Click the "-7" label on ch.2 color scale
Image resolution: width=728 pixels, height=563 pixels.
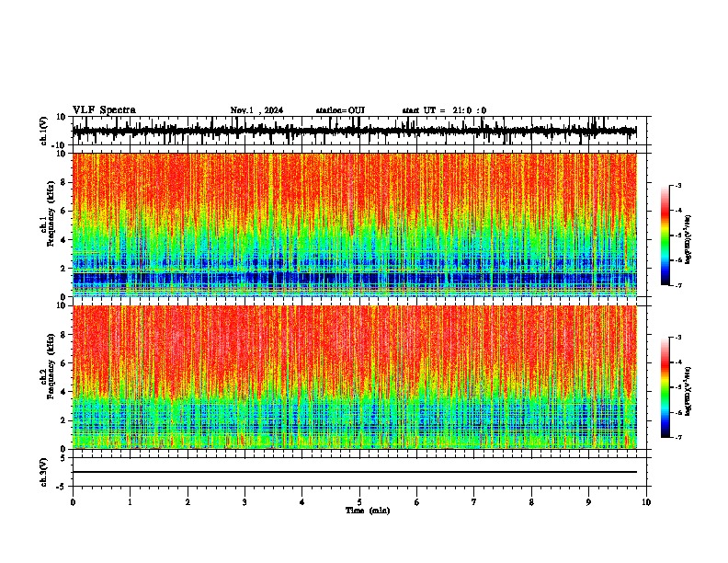[x=678, y=437]
